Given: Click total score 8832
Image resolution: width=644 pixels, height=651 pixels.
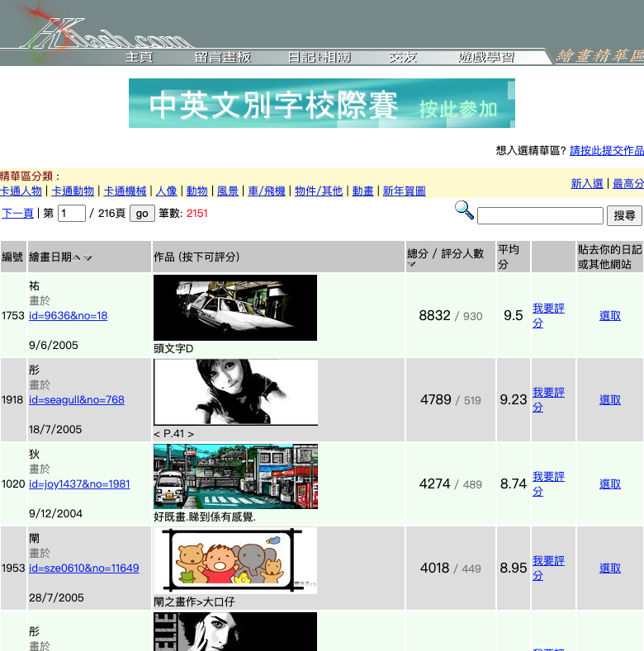Looking at the screenshot, I should click(x=434, y=315).
